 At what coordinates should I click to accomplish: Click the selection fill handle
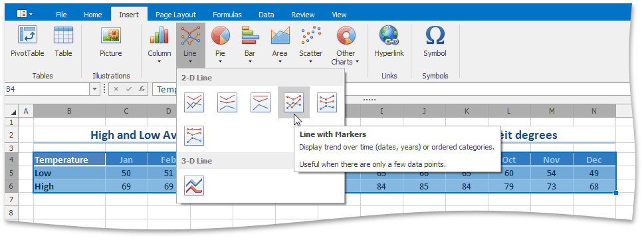point(617,193)
